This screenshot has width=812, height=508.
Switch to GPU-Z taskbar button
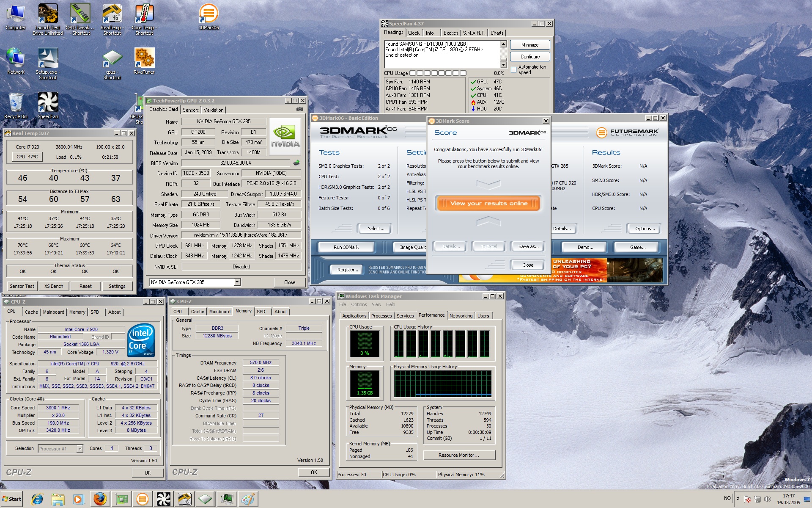(121, 500)
